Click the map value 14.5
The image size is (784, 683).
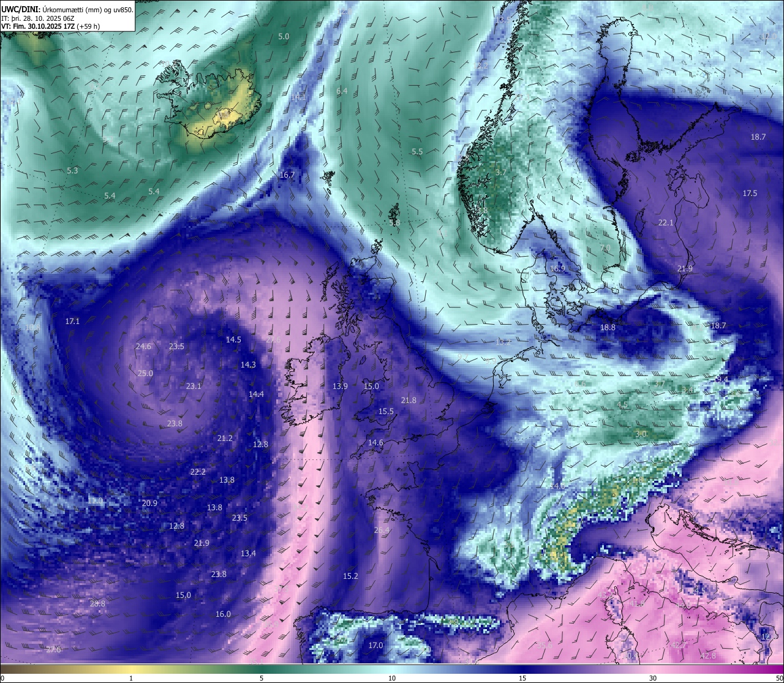(233, 340)
